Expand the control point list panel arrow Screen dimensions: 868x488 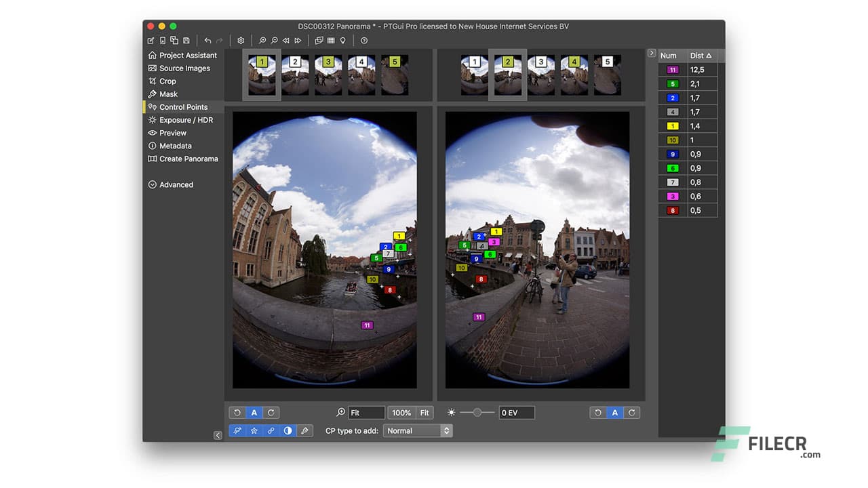click(x=651, y=52)
